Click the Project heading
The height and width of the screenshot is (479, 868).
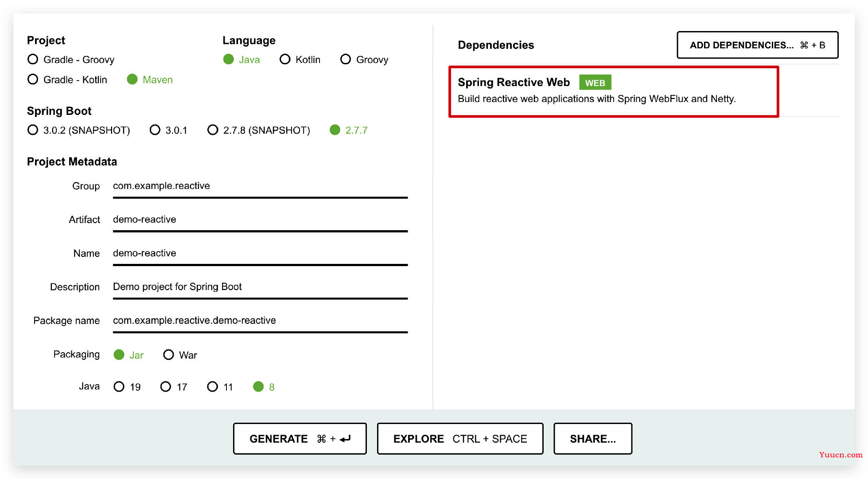(46, 40)
